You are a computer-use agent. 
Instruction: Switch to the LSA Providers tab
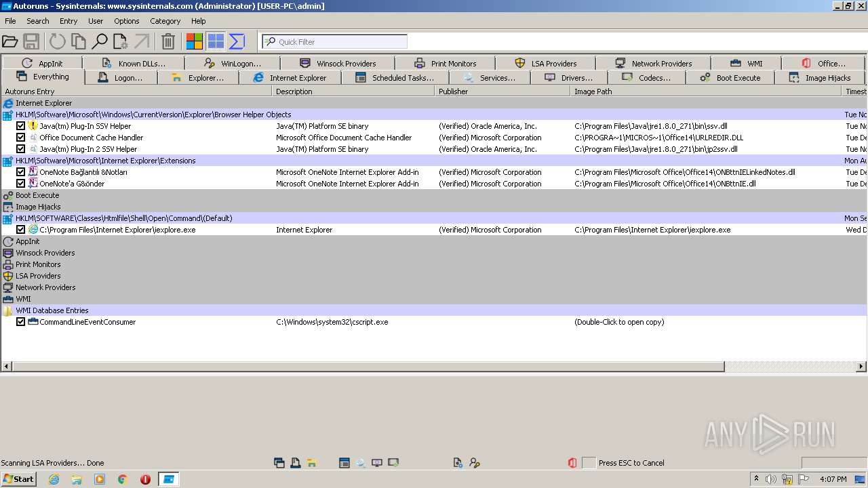pyautogui.click(x=546, y=64)
